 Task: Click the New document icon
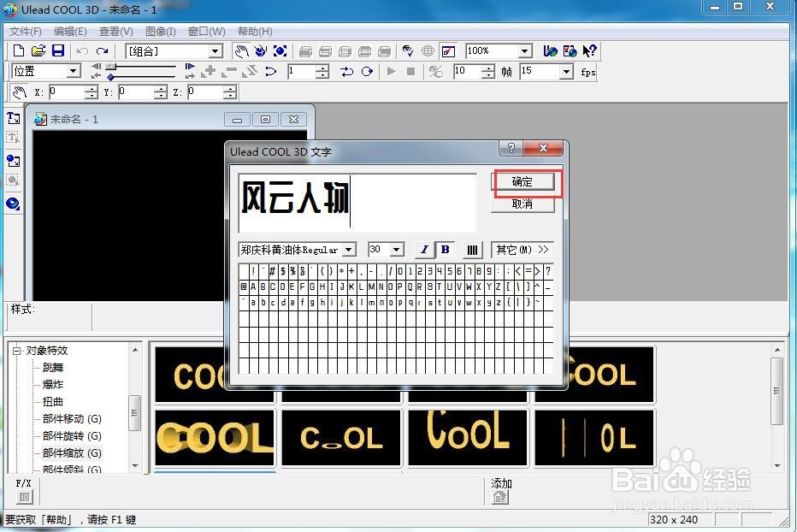18,50
